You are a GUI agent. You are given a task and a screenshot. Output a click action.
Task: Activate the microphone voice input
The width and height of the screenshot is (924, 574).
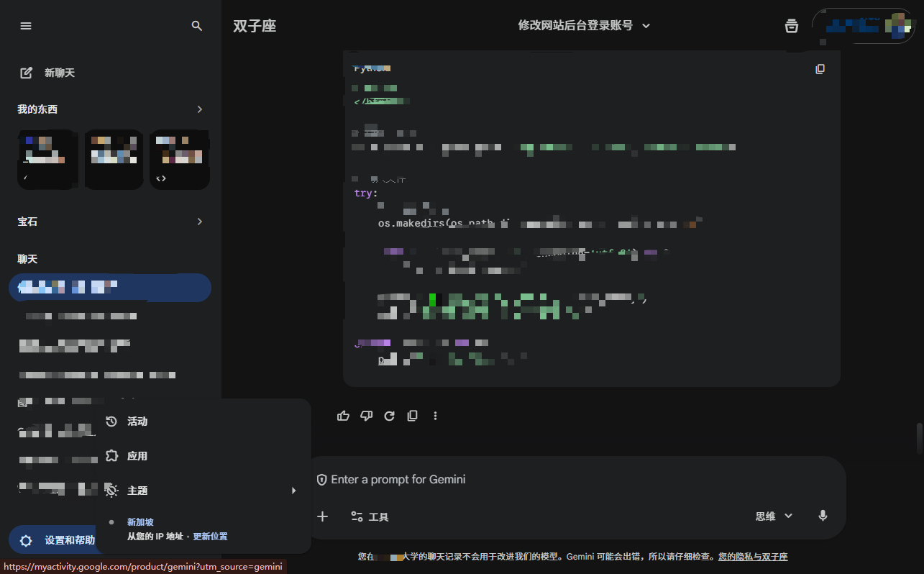823,516
